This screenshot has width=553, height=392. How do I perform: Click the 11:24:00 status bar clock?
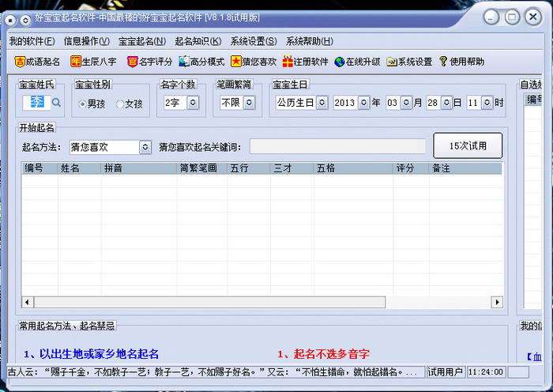pos(486,372)
